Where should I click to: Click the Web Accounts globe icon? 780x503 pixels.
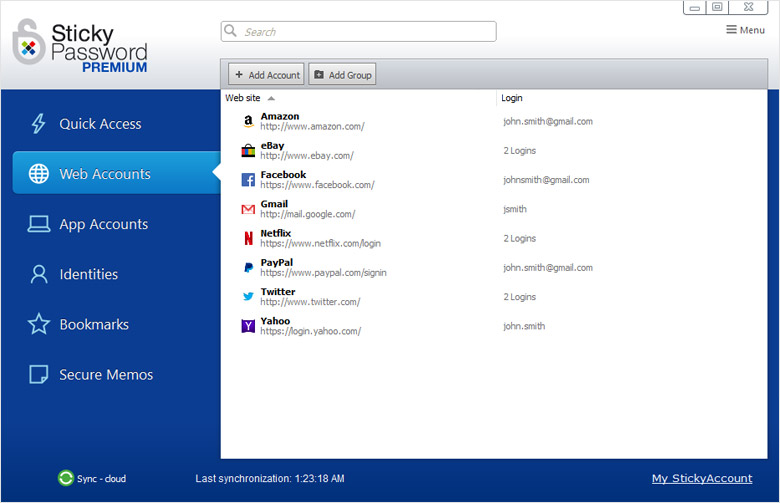(39, 174)
